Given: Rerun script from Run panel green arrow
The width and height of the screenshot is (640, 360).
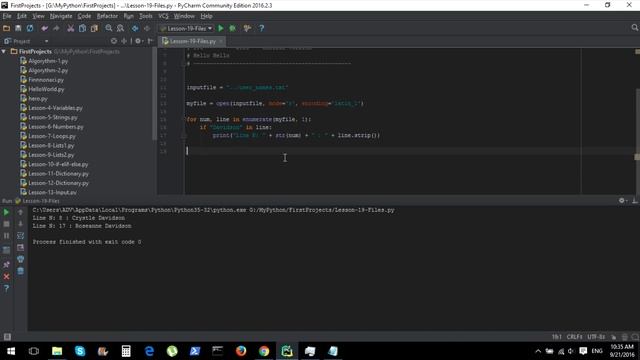Looking at the screenshot, I should pos(7,212).
